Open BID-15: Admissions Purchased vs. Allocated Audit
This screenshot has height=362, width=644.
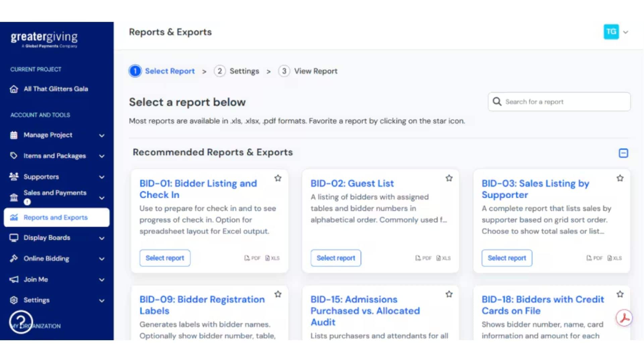click(365, 311)
